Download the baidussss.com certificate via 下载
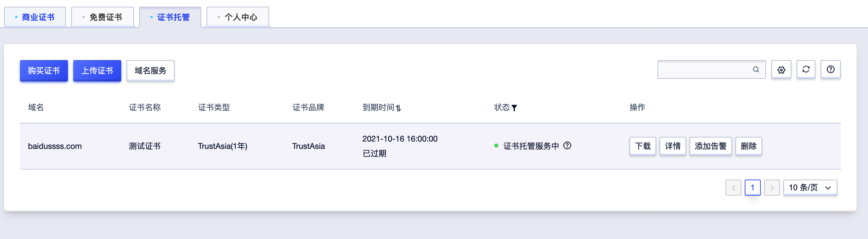The width and height of the screenshot is (868, 239). 642,146
